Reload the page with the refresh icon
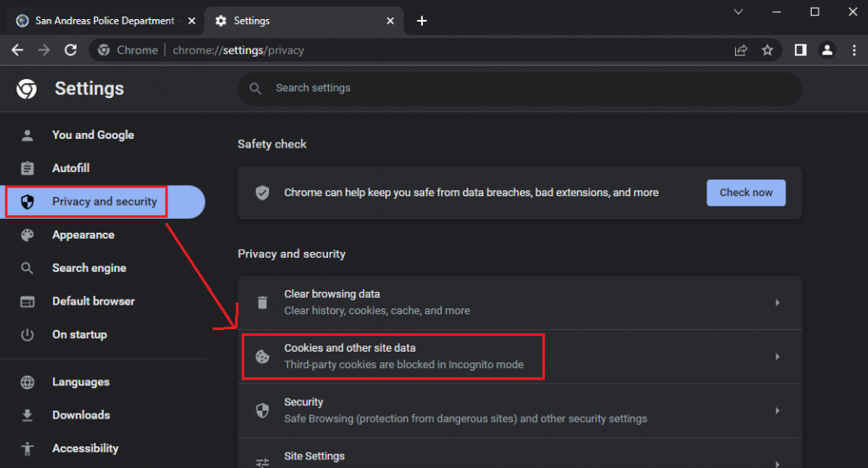 tap(70, 50)
